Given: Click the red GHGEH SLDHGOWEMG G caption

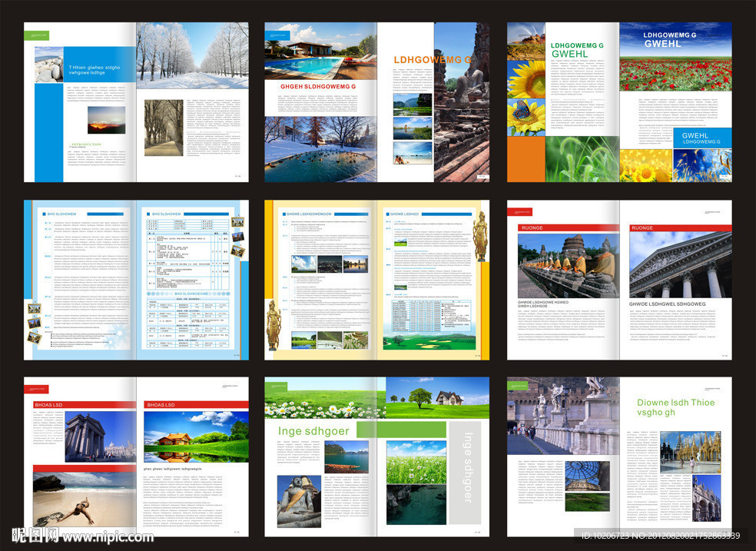Looking at the screenshot, I should (x=312, y=87).
